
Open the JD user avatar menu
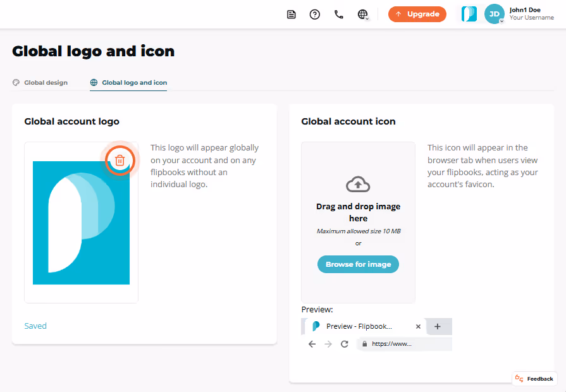click(x=494, y=14)
